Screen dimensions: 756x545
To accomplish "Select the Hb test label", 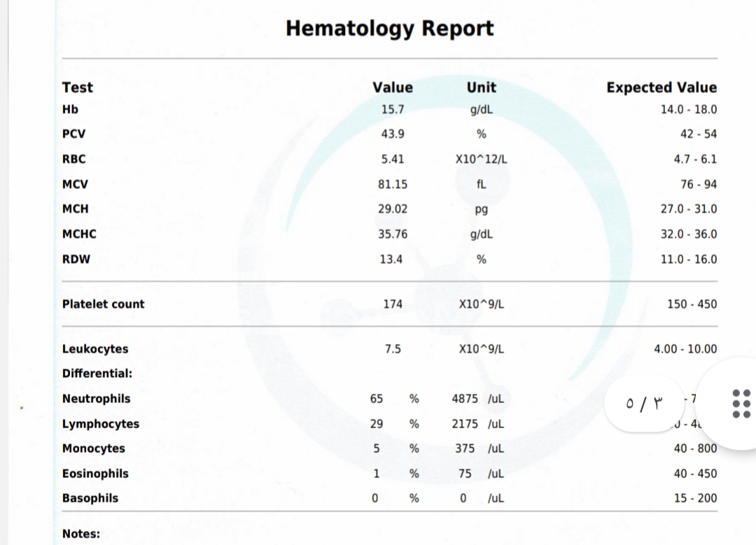I will pyautogui.click(x=70, y=109).
